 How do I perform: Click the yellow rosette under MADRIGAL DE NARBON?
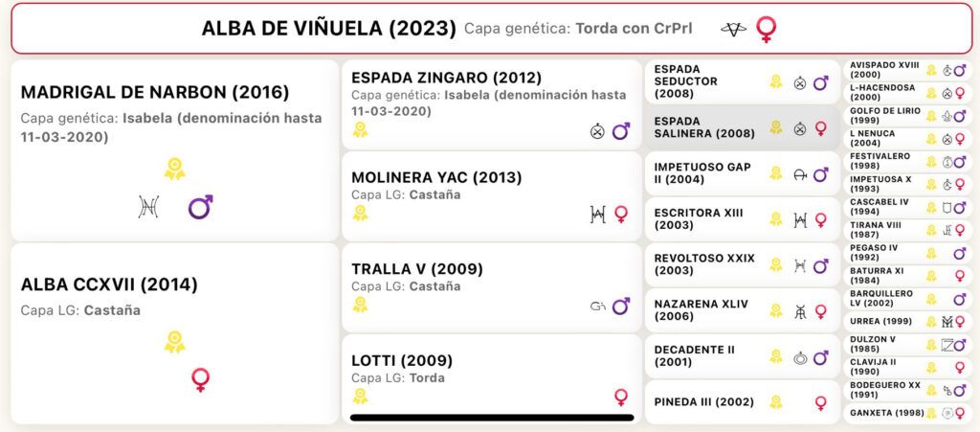[174, 170]
